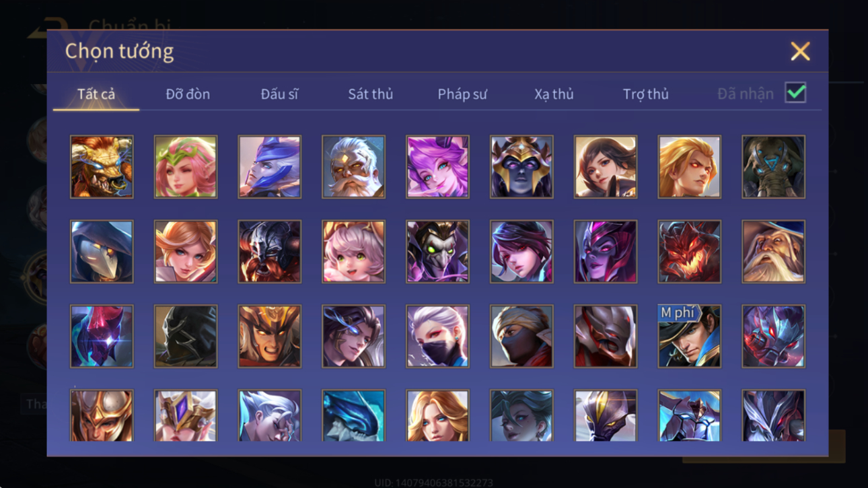Screen dimensions: 868x488
Task: Choose the white-bearded old man hero
Action: point(353,167)
